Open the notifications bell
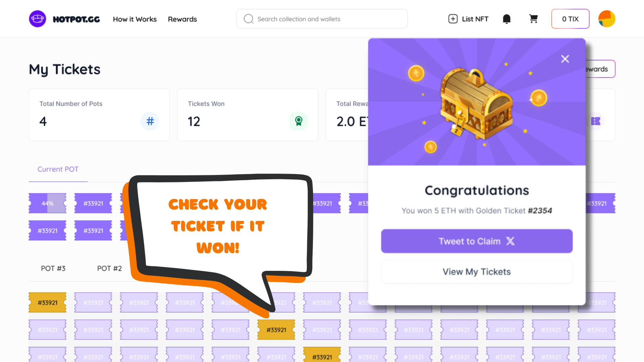The width and height of the screenshot is (644, 362). pyautogui.click(x=506, y=19)
